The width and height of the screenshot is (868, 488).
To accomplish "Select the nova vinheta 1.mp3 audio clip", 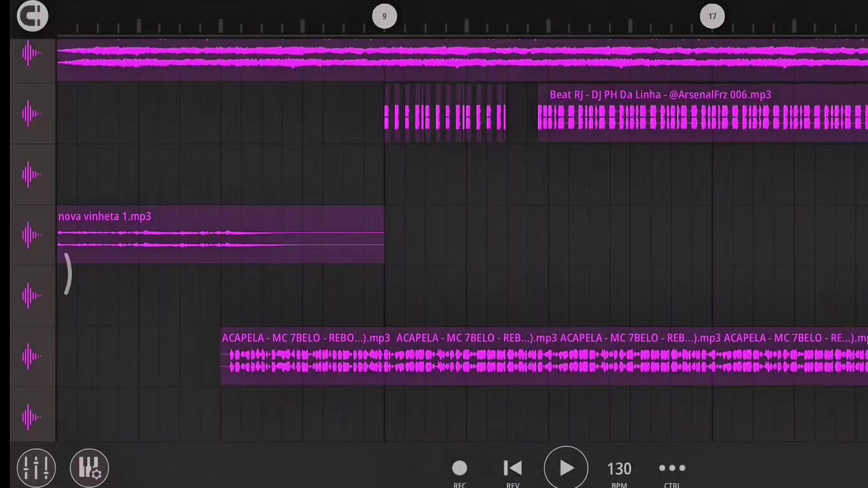I will point(221,235).
